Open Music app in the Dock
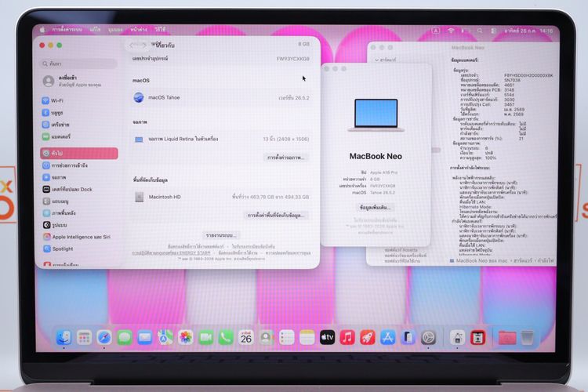588x392 pixels. click(347, 338)
